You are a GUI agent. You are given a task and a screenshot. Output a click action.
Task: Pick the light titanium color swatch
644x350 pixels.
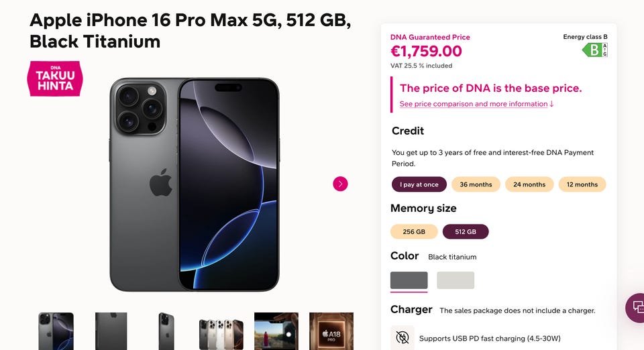tap(455, 280)
